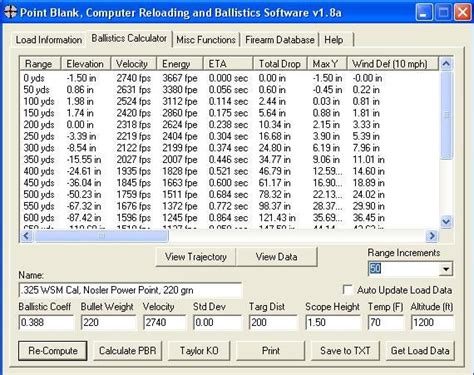
Task: Click the Velocity input field 2740
Action: pyautogui.click(x=164, y=322)
